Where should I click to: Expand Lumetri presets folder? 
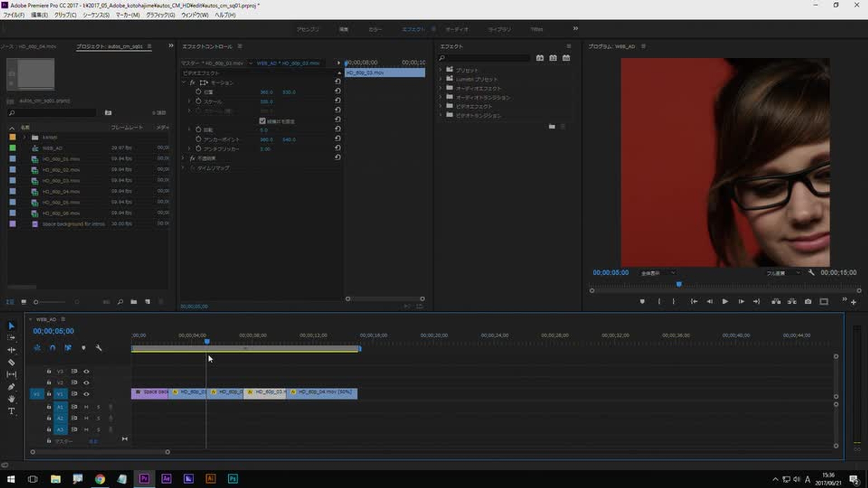[x=440, y=79]
